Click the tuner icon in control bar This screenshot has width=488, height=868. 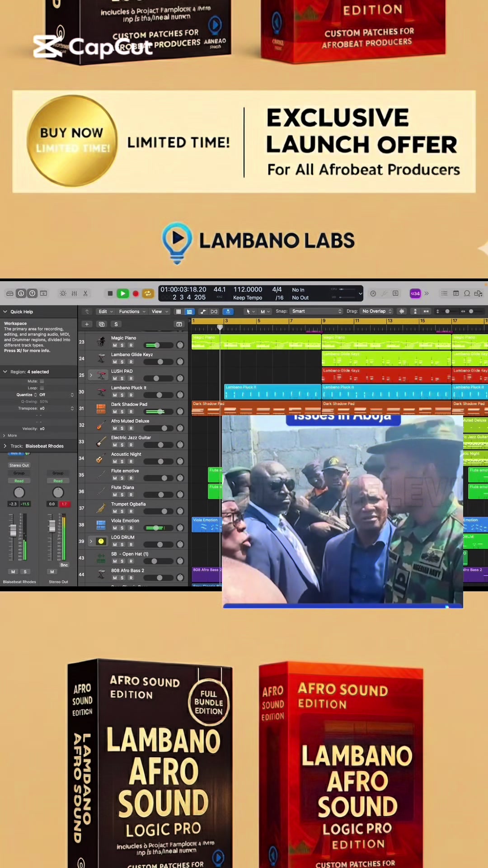(384, 293)
